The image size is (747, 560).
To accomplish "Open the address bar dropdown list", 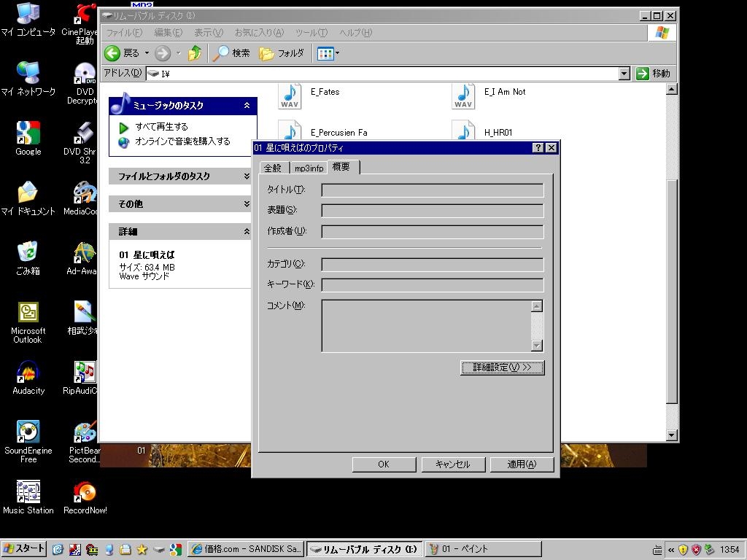I will pos(624,74).
